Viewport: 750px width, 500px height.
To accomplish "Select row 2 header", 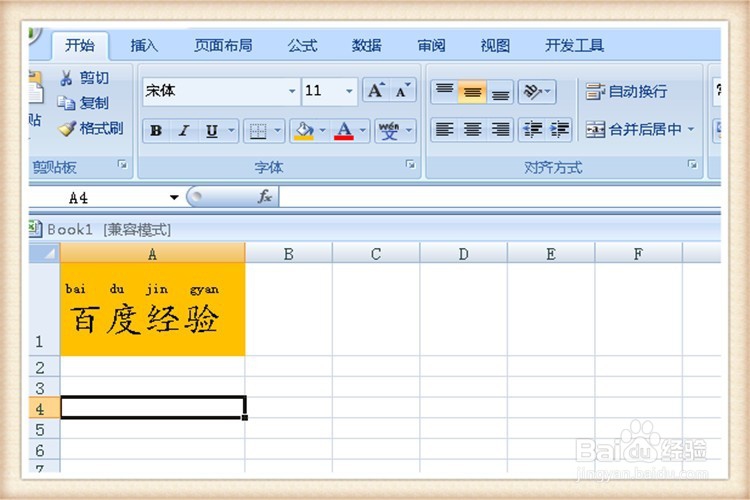I will pyautogui.click(x=44, y=367).
